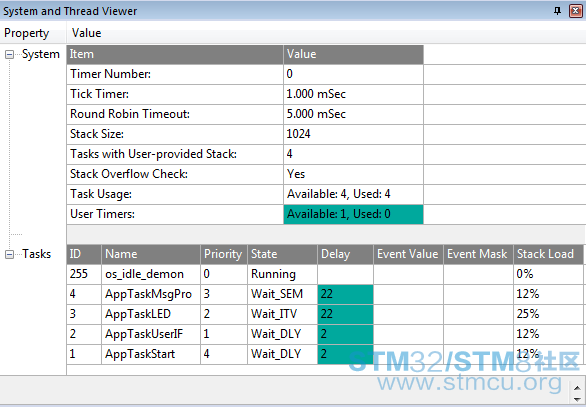This screenshot has height=407, width=586.
Task: Click the Priority column header in Tasks
Action: click(223, 254)
